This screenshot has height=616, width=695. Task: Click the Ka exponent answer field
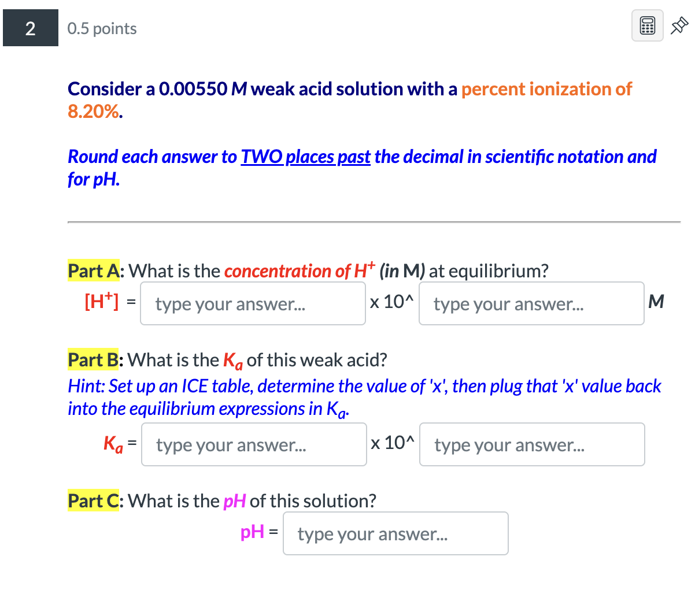point(531,444)
